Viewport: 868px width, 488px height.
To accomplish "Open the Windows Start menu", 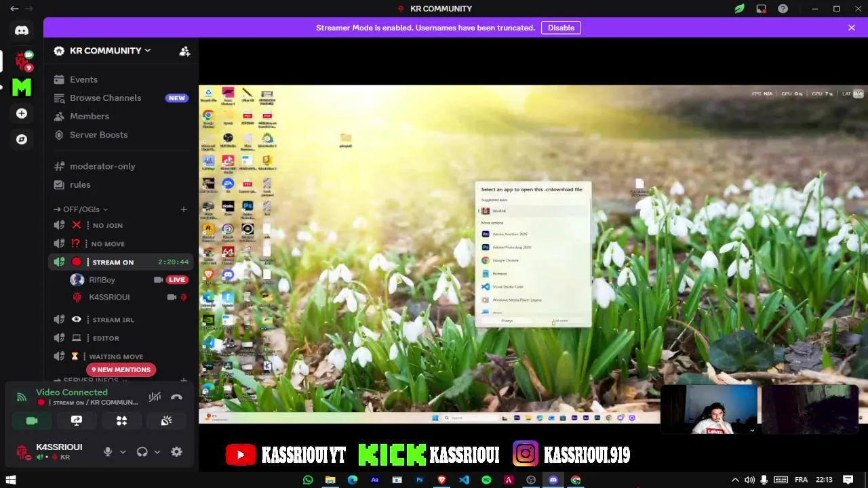I will (x=11, y=480).
